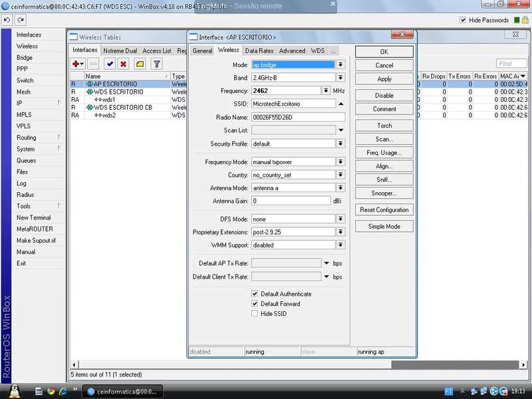Launch Chrome from the taskbar quick launch
Screen dimensions: 532x399
click(50, 391)
